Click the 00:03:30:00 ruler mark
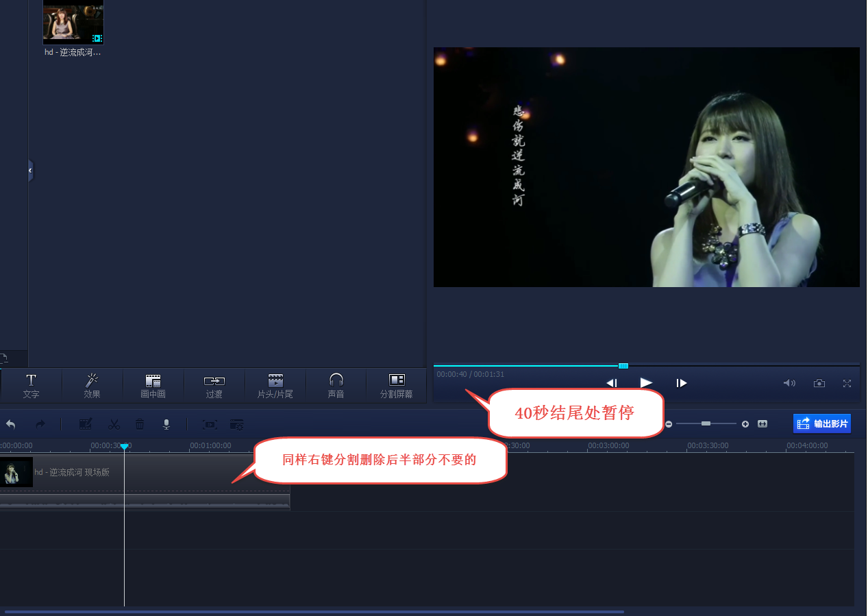The height and width of the screenshot is (616, 868). pyautogui.click(x=708, y=445)
